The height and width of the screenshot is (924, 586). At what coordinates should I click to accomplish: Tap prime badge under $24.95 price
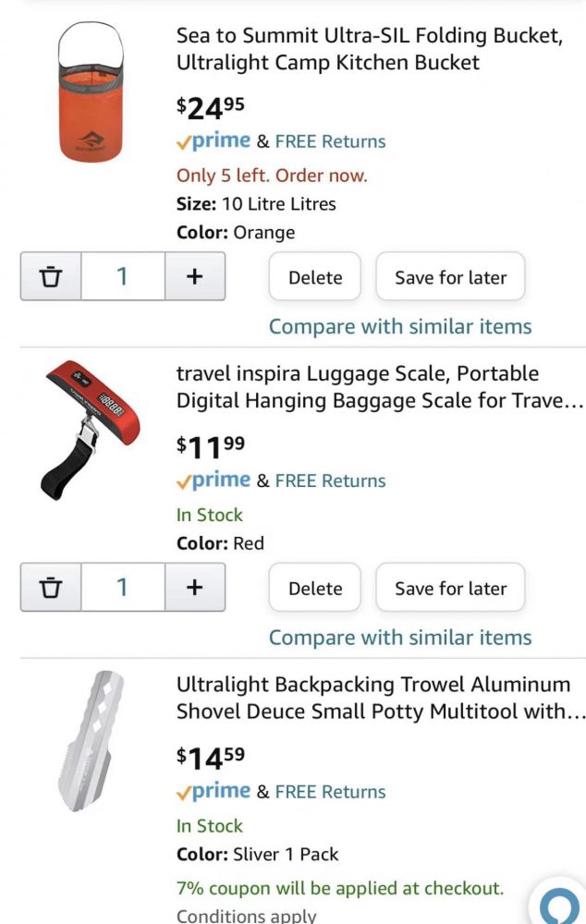coord(214,141)
